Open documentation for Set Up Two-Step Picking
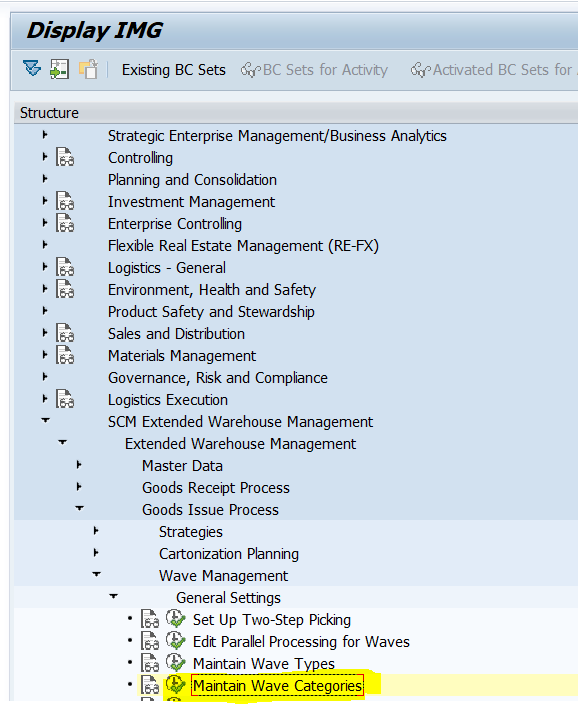The image size is (578, 704). [150, 619]
